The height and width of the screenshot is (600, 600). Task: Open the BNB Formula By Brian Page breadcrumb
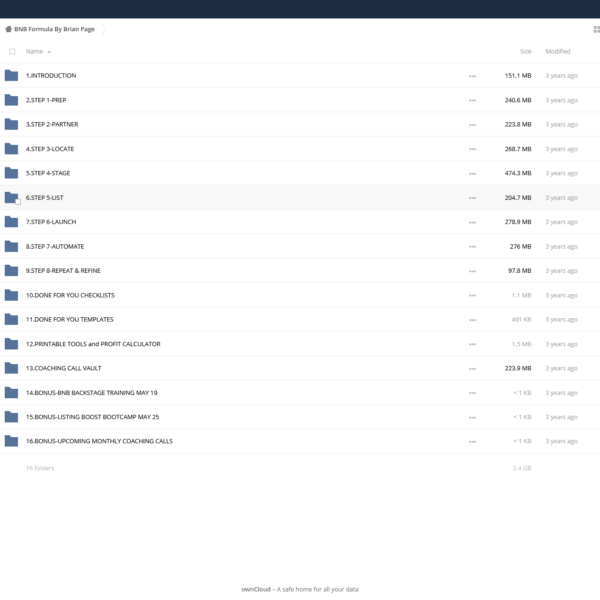pyautogui.click(x=54, y=29)
